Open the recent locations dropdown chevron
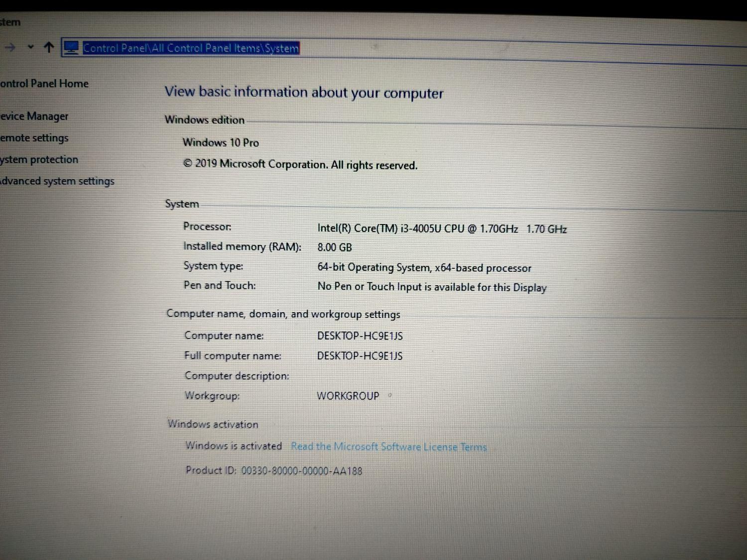 [30, 47]
